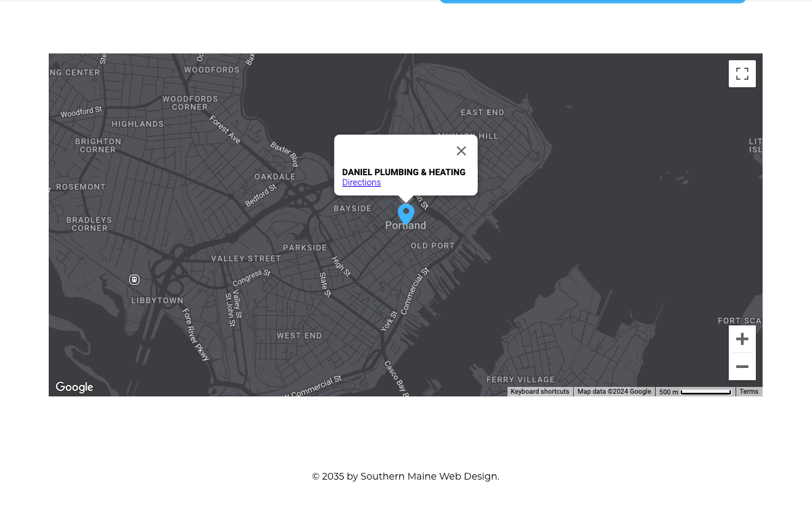Click the OAKDALE neighborhood label

(275, 177)
